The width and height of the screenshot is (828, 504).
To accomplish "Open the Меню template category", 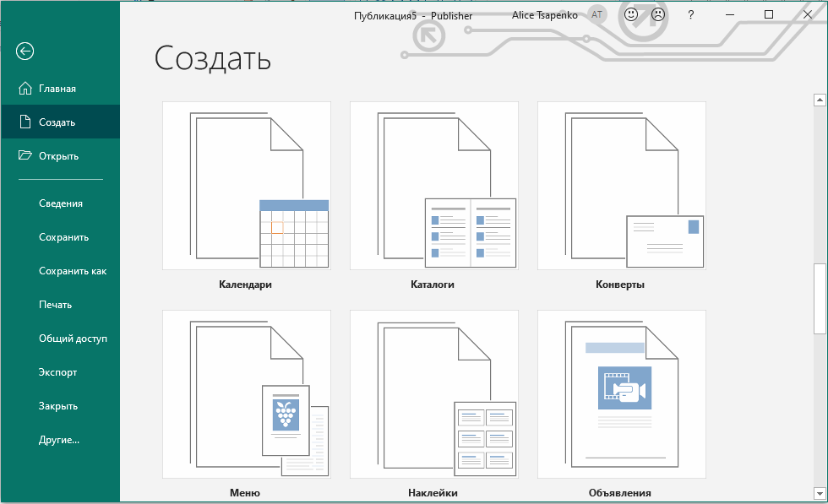I will pyautogui.click(x=246, y=393).
